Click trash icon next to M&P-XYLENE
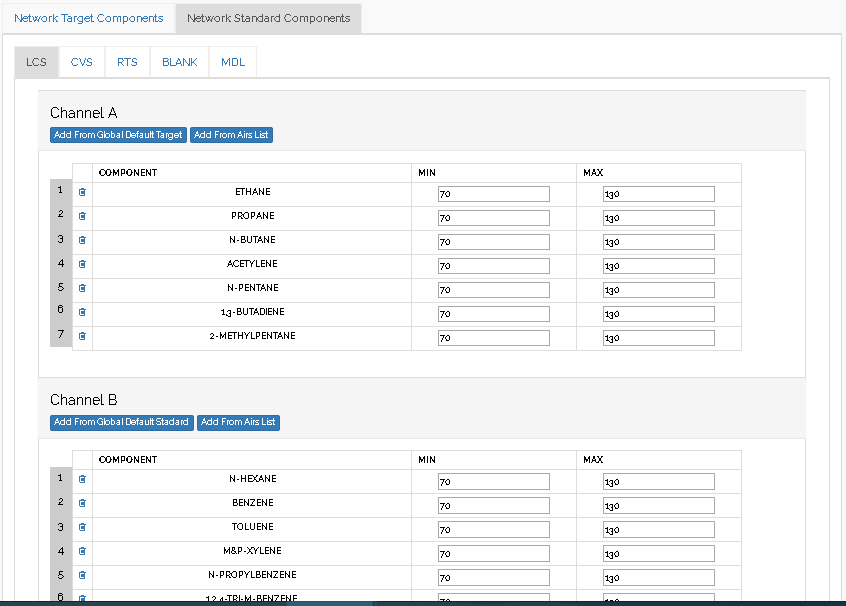846x606 pixels. click(x=82, y=551)
